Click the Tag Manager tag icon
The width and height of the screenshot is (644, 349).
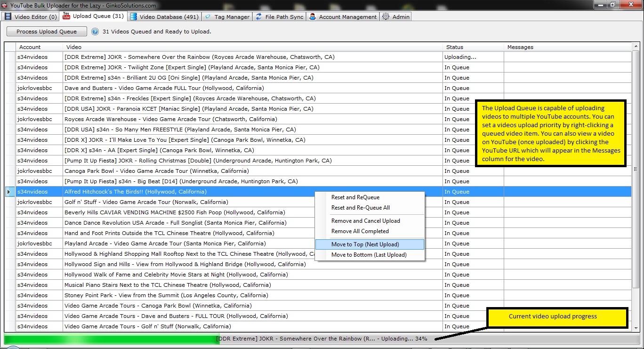tap(208, 16)
